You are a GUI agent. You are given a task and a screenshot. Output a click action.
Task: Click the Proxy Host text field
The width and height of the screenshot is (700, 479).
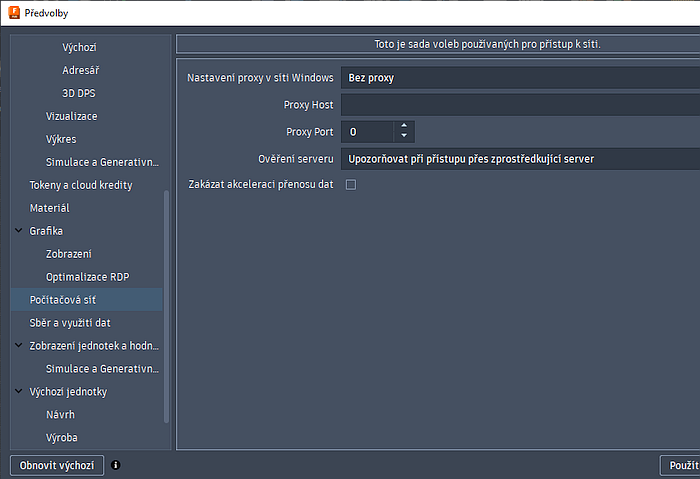click(x=520, y=105)
